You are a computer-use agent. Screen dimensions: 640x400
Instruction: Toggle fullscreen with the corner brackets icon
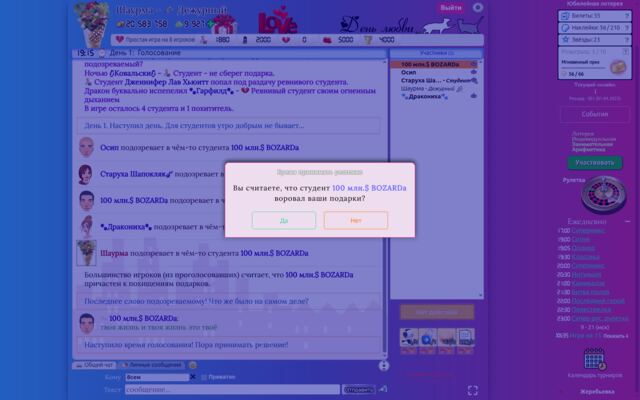pos(473,390)
